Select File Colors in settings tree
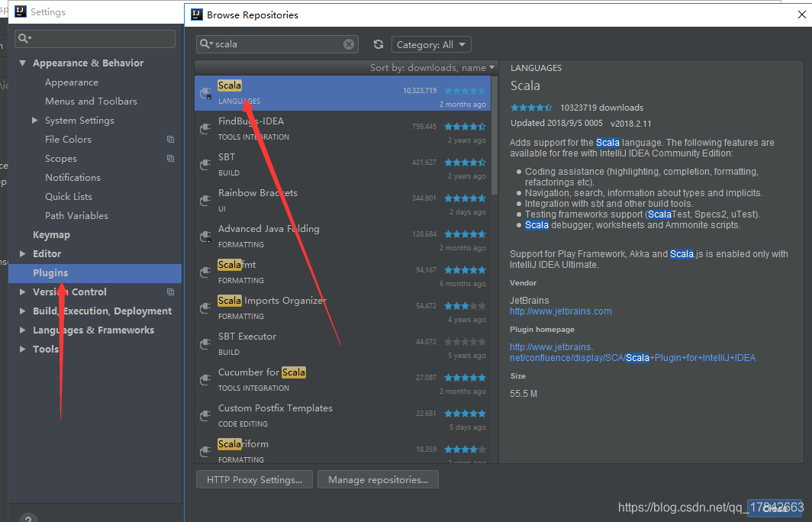 (69, 140)
